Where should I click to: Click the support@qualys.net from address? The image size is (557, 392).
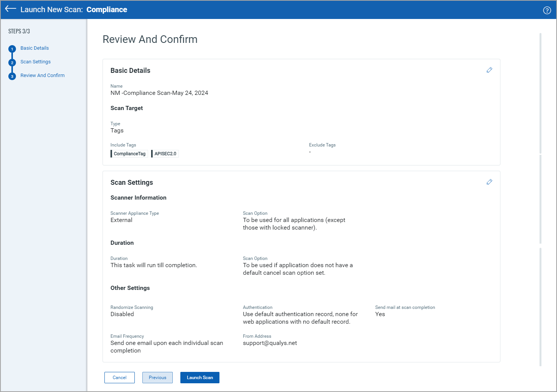point(270,343)
